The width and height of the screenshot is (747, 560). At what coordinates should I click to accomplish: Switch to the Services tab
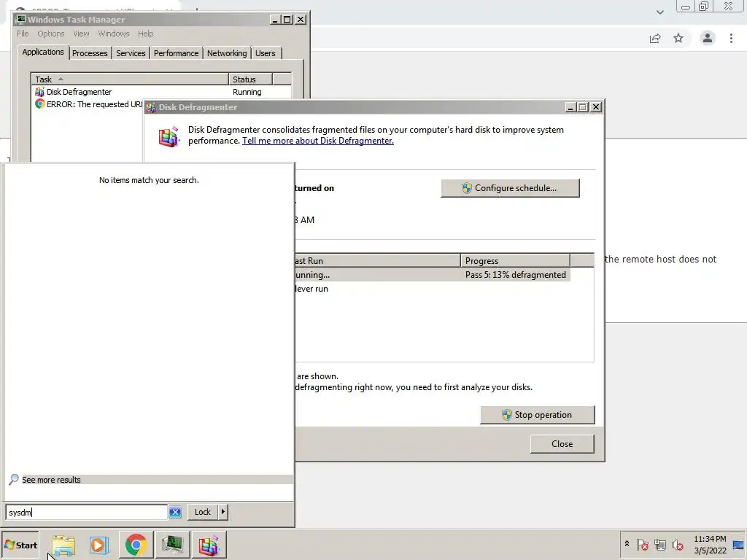point(131,53)
